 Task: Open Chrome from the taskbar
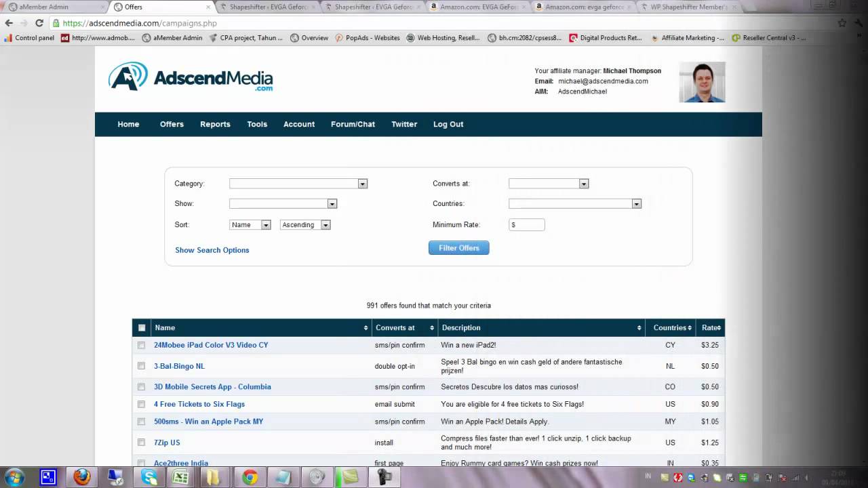coord(250,477)
